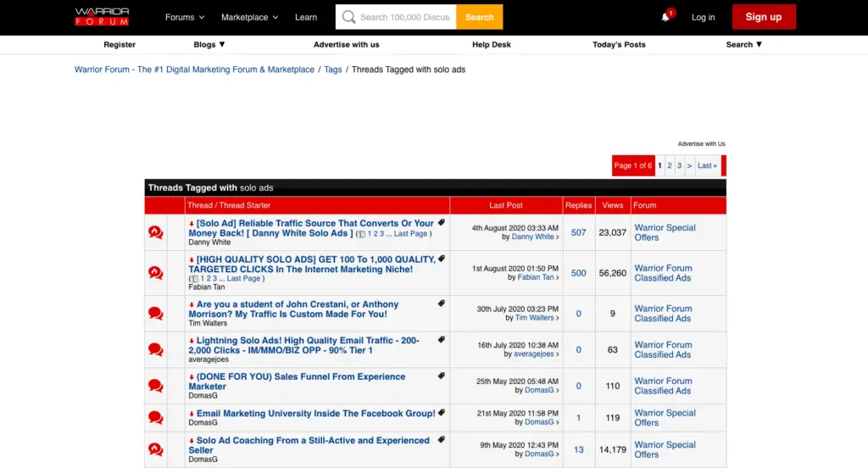
Task: Click the red Sign up button
Action: [x=764, y=17]
